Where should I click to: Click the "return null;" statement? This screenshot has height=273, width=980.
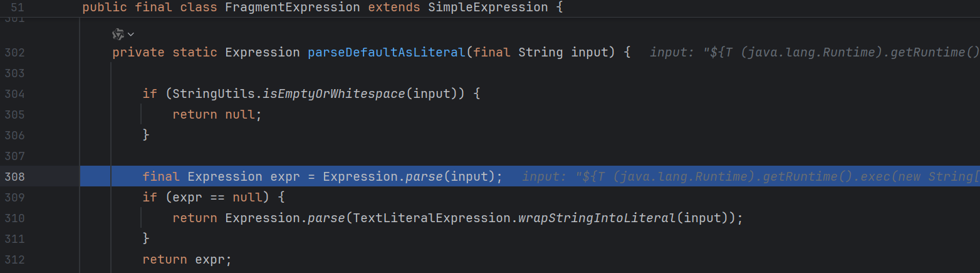[x=216, y=115]
